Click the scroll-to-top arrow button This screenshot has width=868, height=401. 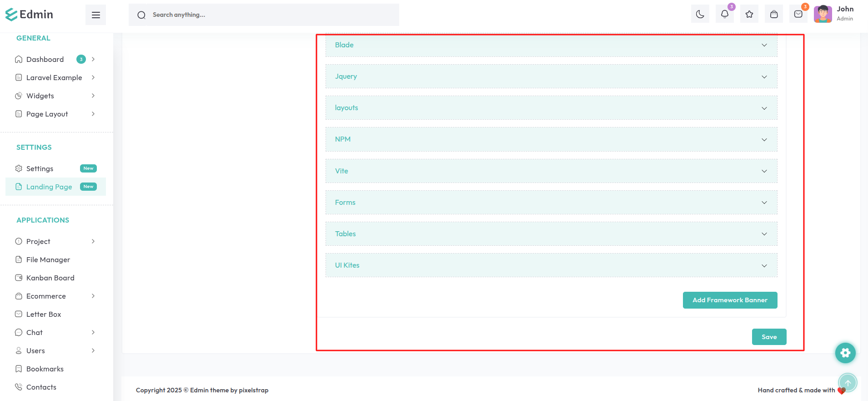point(848,383)
